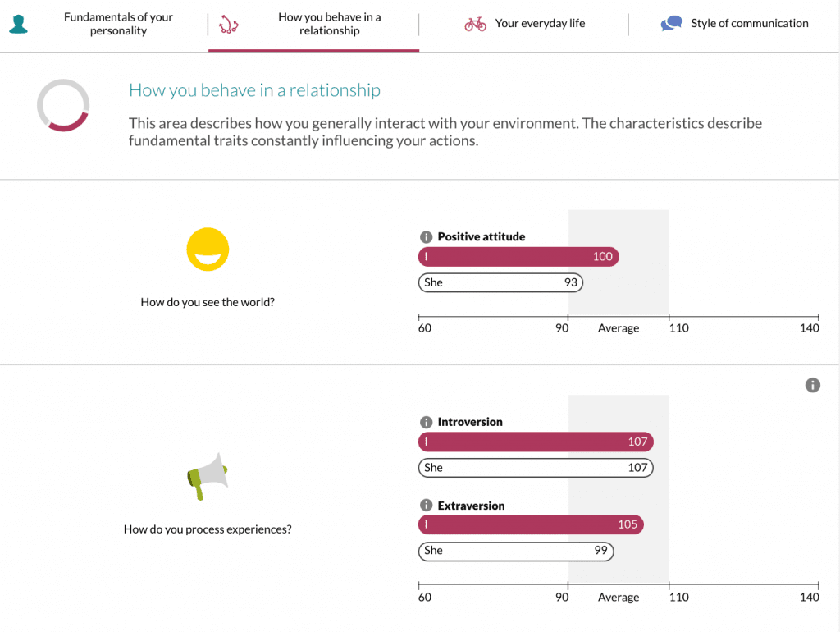Click the info icon beside Introversion
The image size is (840, 632).
[x=426, y=422]
